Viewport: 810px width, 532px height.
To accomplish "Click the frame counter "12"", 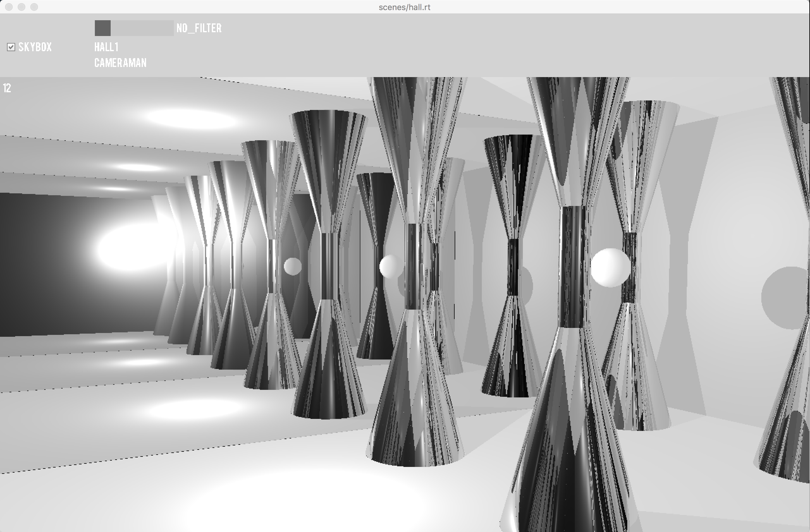I will coord(7,88).
